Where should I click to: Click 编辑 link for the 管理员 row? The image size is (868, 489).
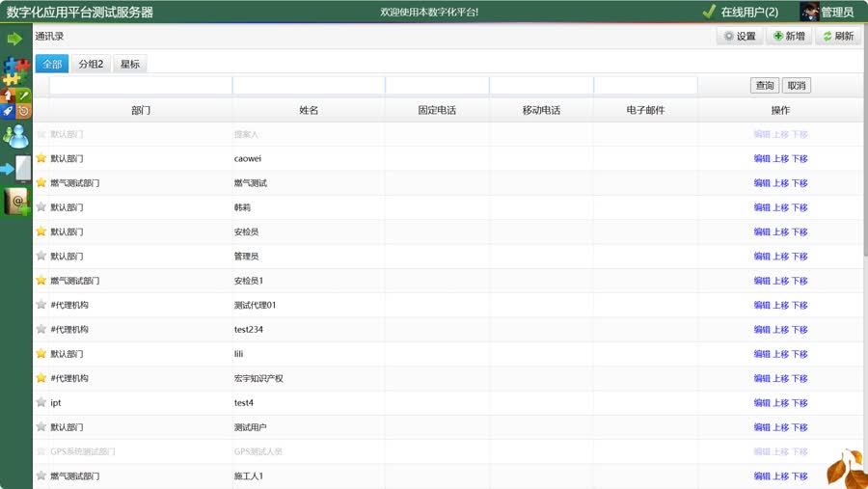click(762, 257)
